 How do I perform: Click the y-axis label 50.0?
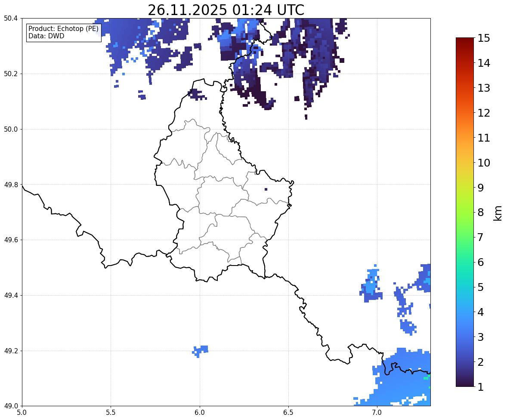(x=11, y=130)
